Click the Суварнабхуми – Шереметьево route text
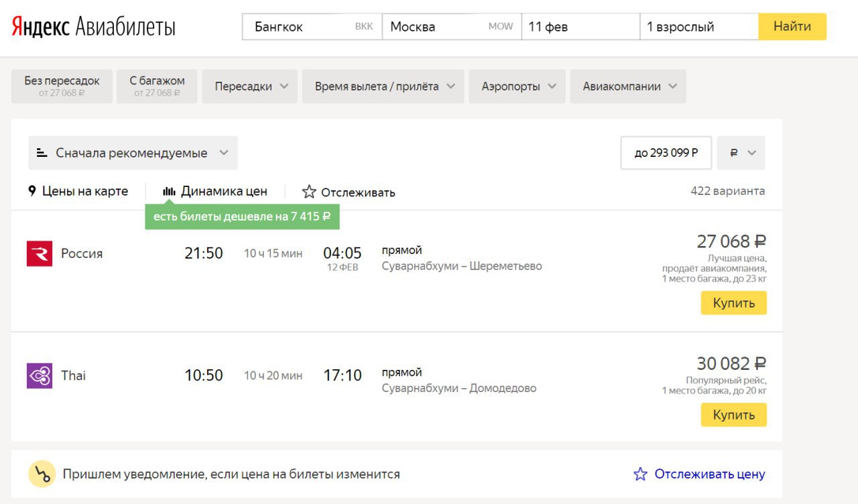 pyautogui.click(x=462, y=266)
